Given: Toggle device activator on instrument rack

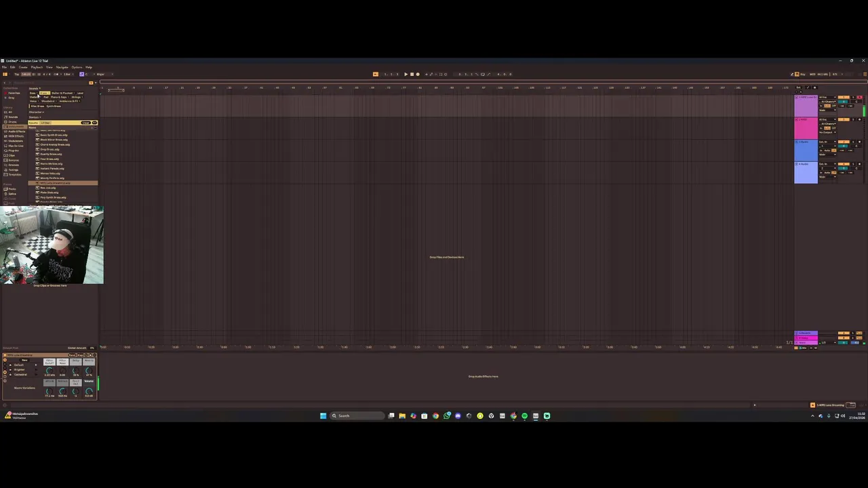Looking at the screenshot, I should (x=5, y=355).
